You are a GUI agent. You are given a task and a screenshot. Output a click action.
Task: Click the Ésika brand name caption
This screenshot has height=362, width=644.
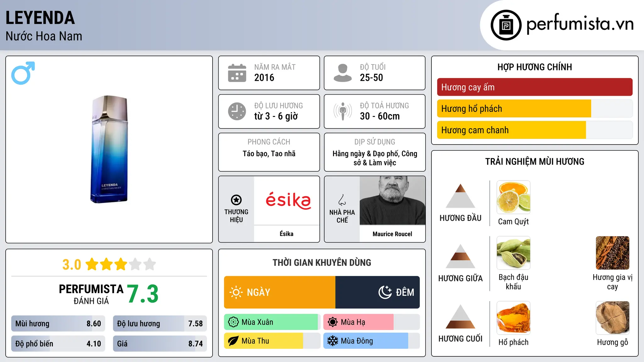286,234
